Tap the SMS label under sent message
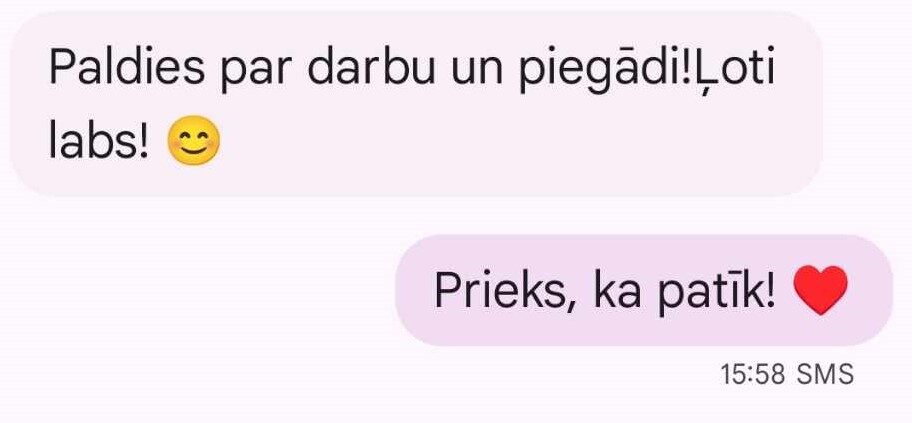This screenshot has height=423, width=912. click(x=825, y=374)
